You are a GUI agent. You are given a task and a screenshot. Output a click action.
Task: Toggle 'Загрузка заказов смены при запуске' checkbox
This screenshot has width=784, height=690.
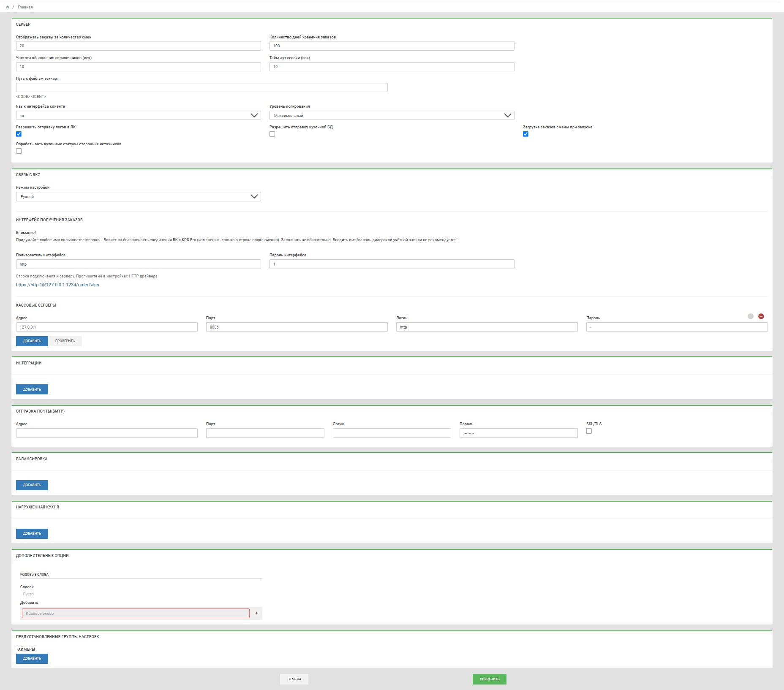click(525, 134)
